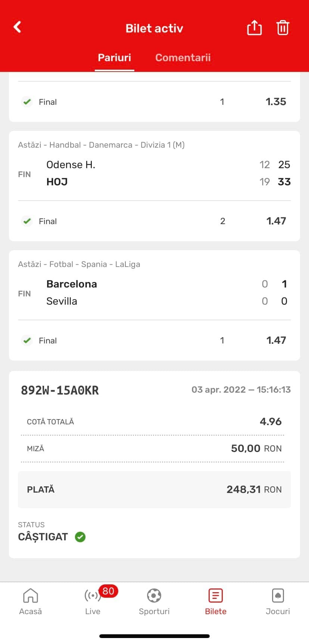309x644 pixels.
Task: Tap the Bilete tickets icon
Action: click(216, 596)
